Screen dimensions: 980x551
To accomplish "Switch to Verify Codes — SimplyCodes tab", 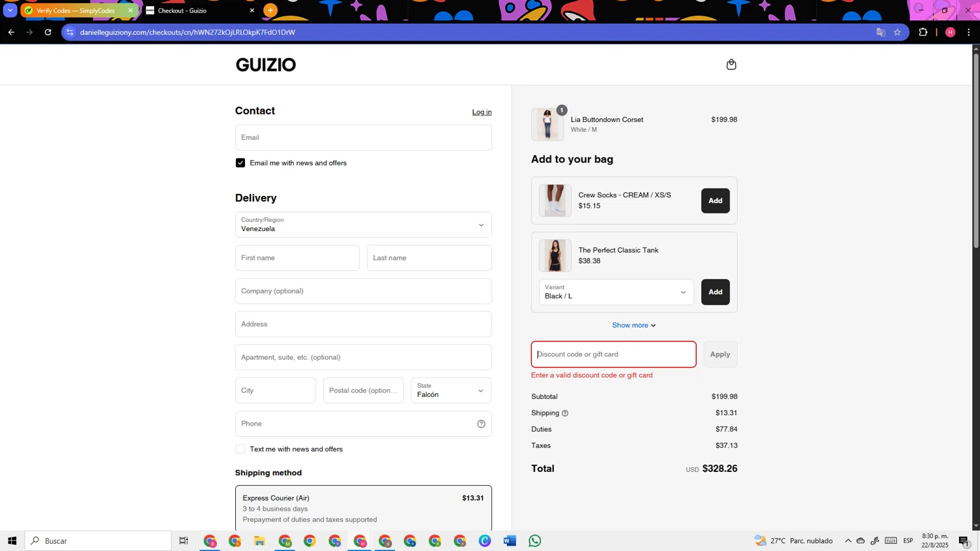I will pyautogui.click(x=75, y=10).
